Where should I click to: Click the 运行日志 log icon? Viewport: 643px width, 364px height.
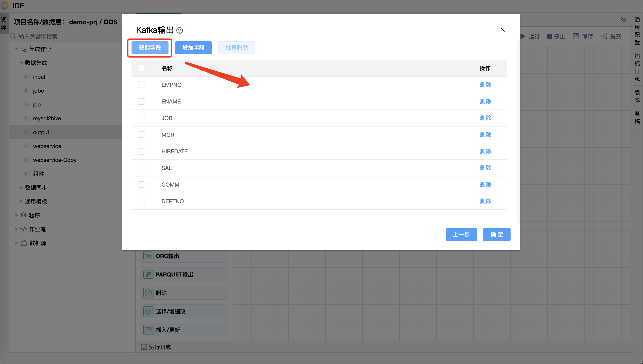click(x=144, y=347)
